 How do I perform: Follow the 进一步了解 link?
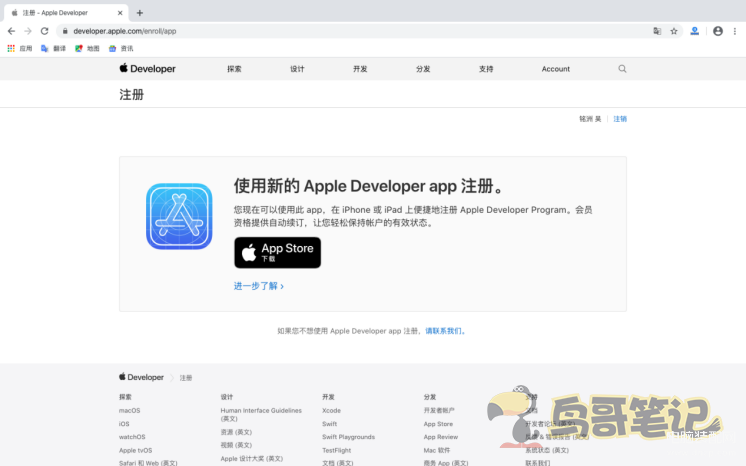point(259,286)
